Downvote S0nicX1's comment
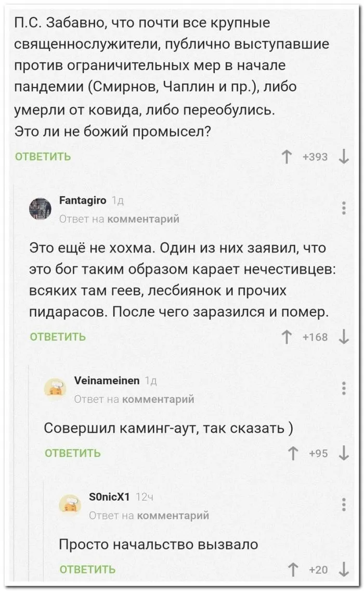 (343, 570)
